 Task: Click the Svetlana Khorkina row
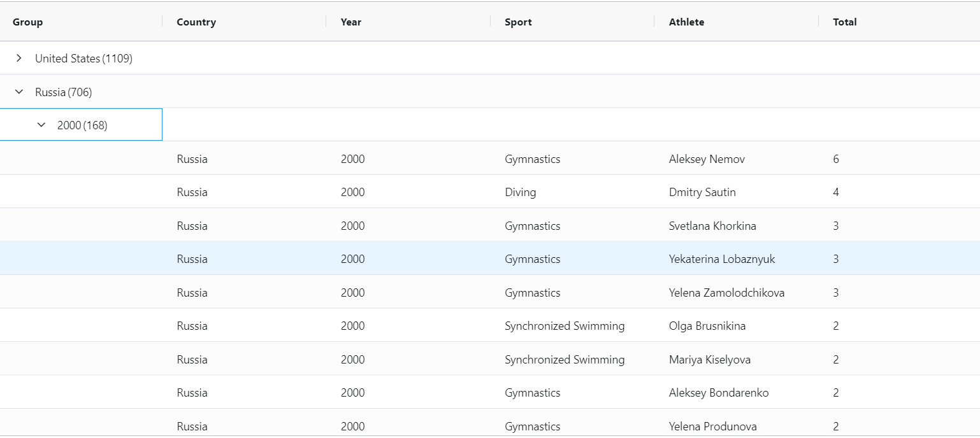coord(712,226)
